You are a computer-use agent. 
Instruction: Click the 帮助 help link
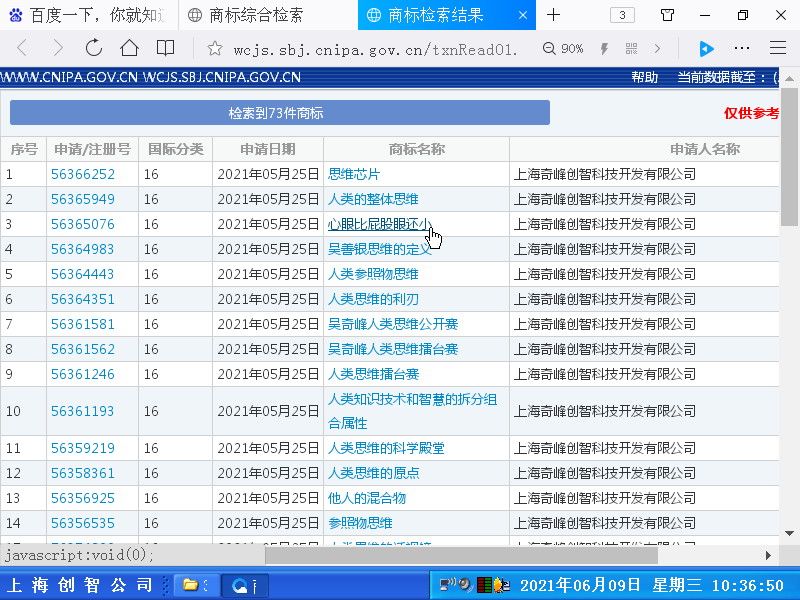tap(644, 77)
